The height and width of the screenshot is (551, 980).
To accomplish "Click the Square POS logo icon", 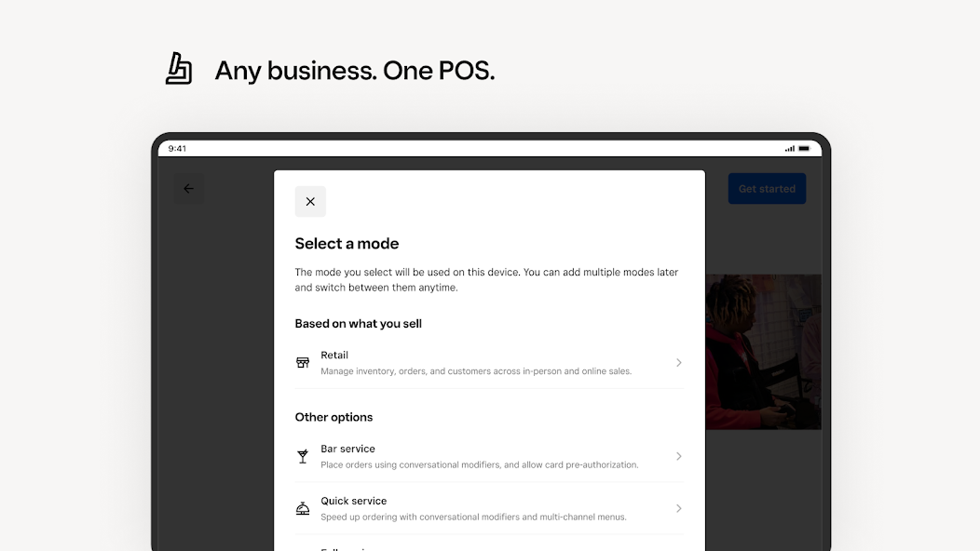I will tap(179, 70).
